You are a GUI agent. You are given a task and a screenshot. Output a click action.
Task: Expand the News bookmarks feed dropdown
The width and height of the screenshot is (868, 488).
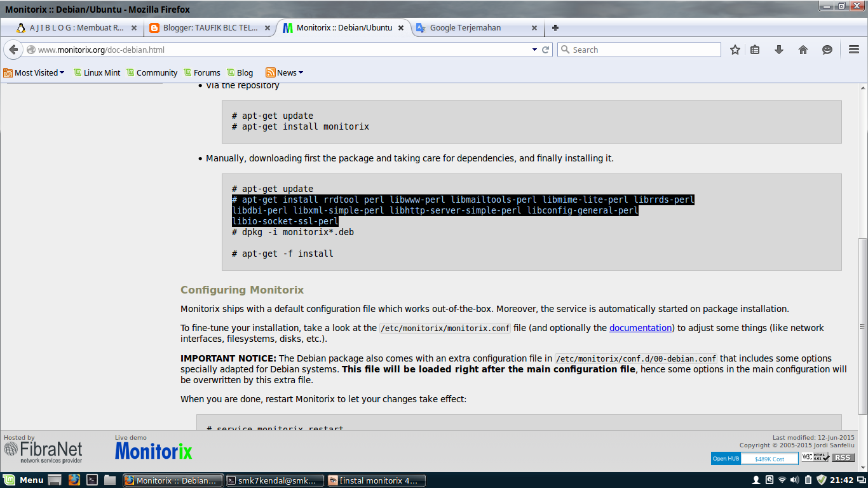(x=284, y=72)
